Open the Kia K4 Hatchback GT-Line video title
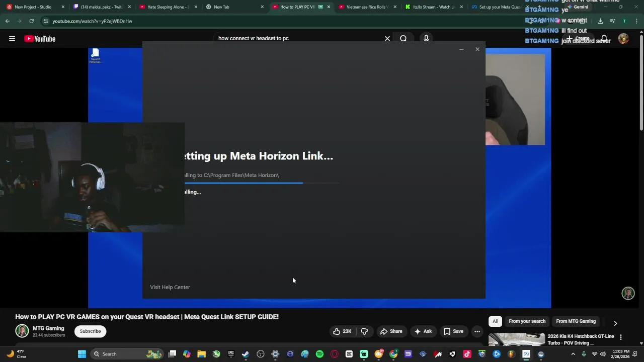The height and width of the screenshot is (362, 644). (581, 339)
